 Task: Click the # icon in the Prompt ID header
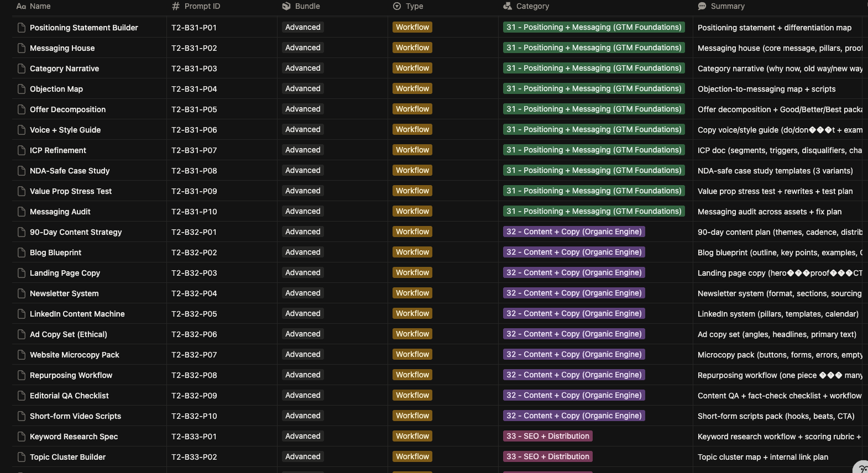(x=175, y=6)
